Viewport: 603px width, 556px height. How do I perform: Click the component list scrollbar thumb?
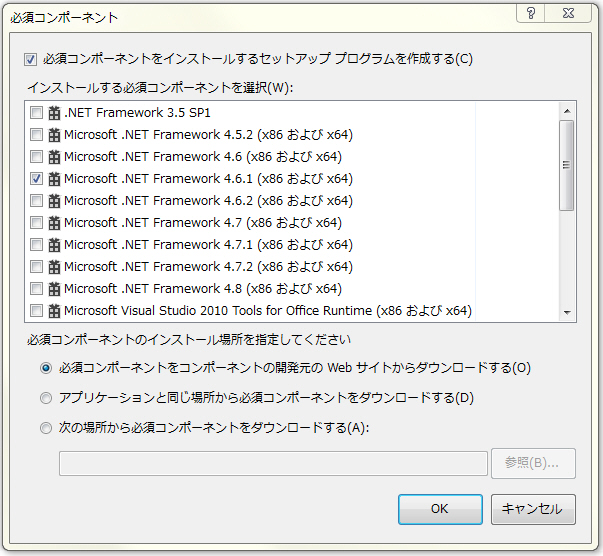tap(567, 165)
